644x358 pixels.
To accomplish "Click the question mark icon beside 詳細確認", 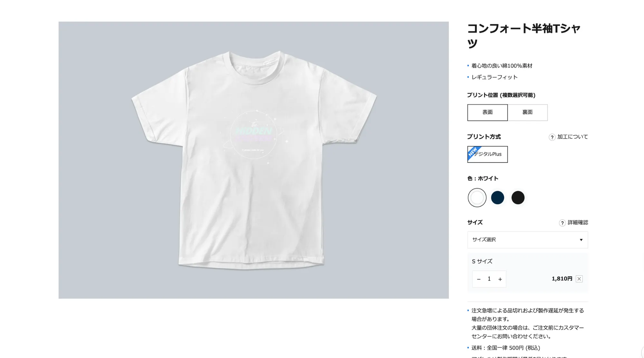I will coord(562,223).
